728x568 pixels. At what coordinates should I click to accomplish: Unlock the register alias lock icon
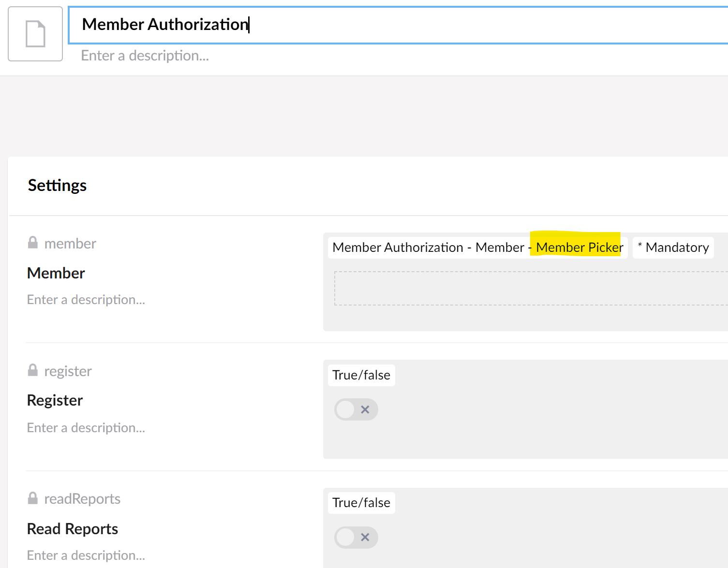[x=33, y=370]
